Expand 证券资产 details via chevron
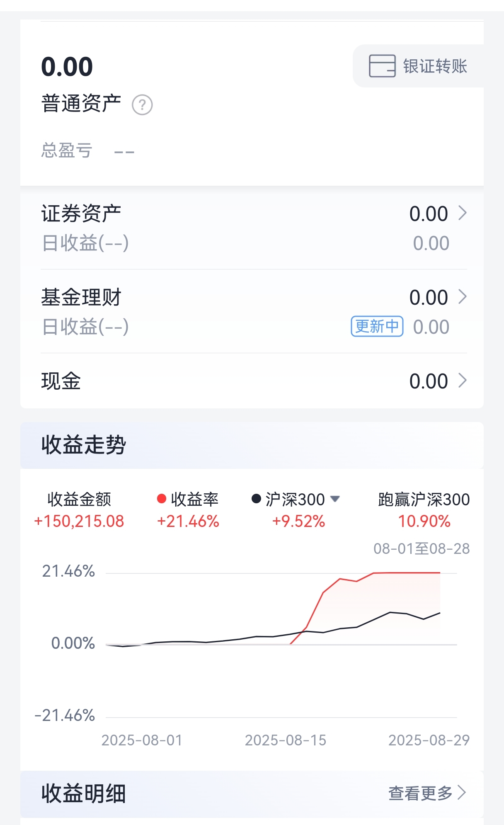The image size is (504, 825). tap(463, 213)
